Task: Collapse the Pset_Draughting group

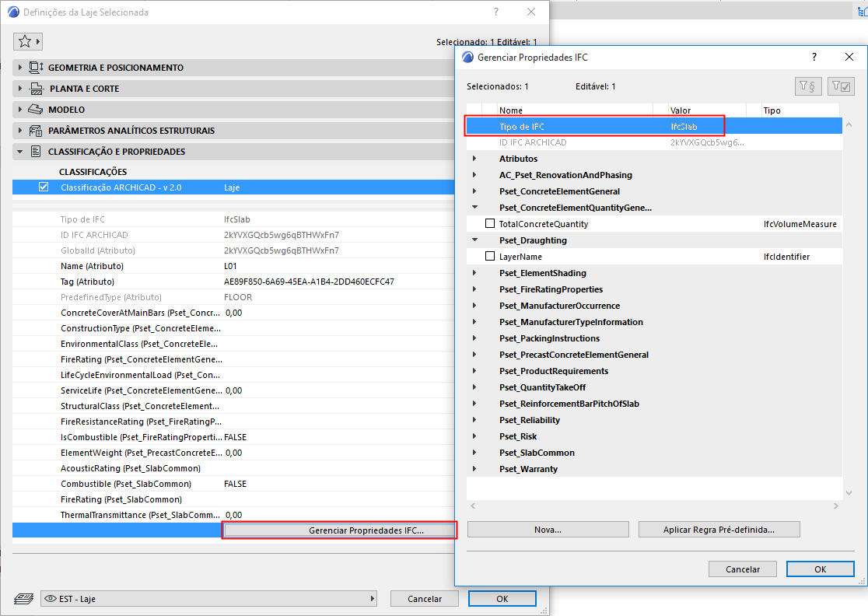Action: click(474, 240)
